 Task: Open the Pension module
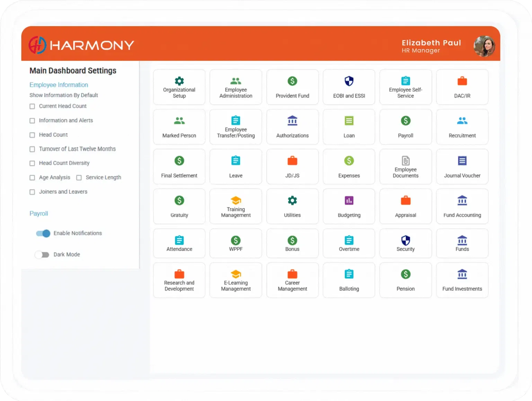click(406, 280)
